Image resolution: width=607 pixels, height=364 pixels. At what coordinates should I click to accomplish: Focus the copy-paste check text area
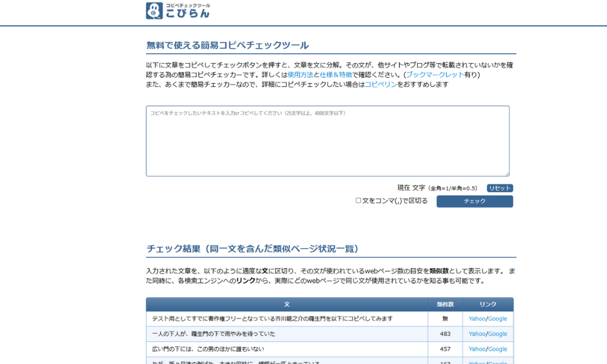(x=327, y=141)
